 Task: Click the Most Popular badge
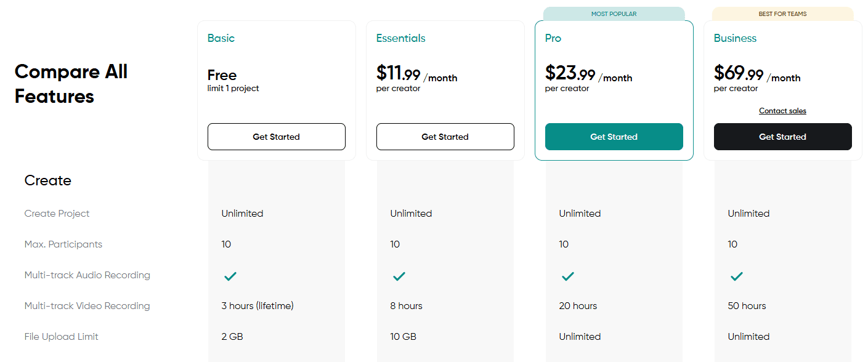click(x=614, y=14)
